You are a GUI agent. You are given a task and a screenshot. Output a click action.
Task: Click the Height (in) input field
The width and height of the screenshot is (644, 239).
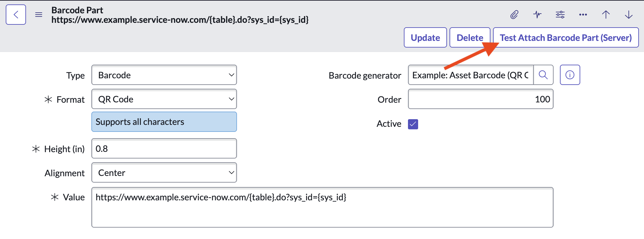pyautogui.click(x=164, y=149)
